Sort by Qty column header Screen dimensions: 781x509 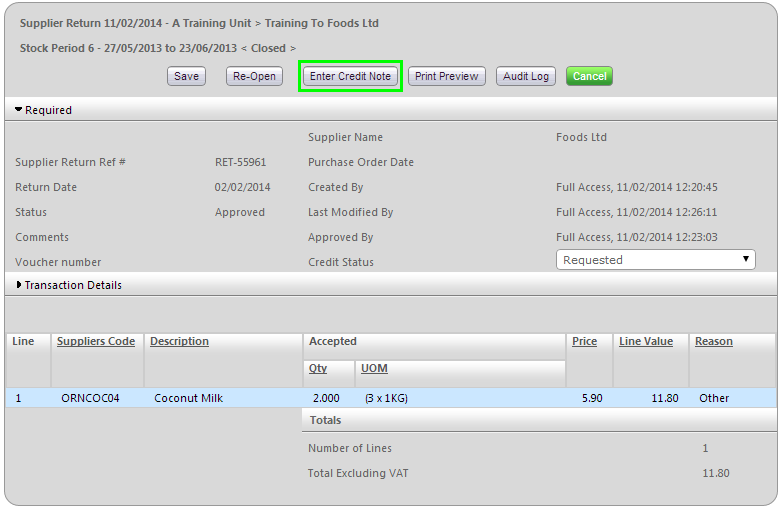click(x=317, y=368)
